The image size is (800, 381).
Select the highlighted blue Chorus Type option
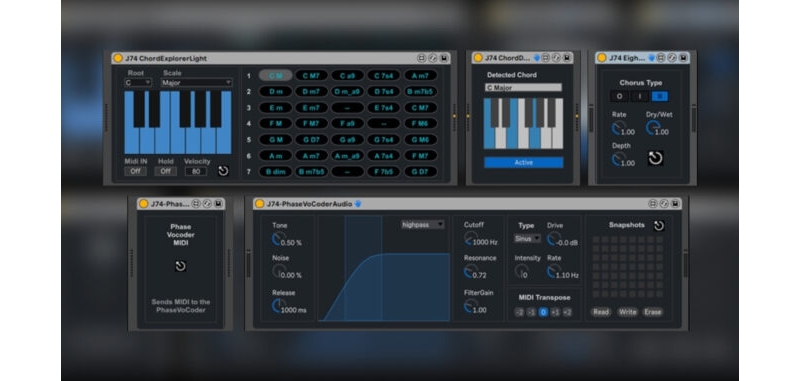pos(660,96)
